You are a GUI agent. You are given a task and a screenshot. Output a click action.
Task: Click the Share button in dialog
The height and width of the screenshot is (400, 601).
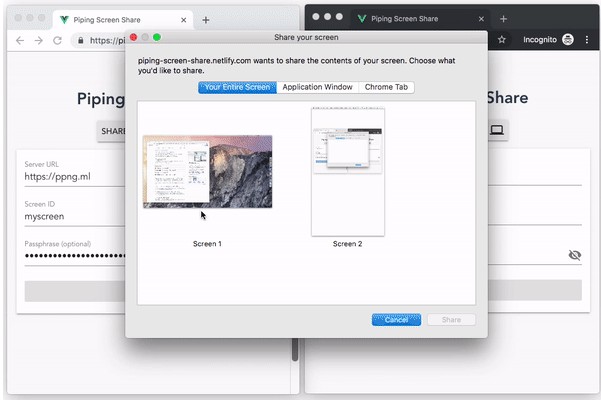[451, 320]
